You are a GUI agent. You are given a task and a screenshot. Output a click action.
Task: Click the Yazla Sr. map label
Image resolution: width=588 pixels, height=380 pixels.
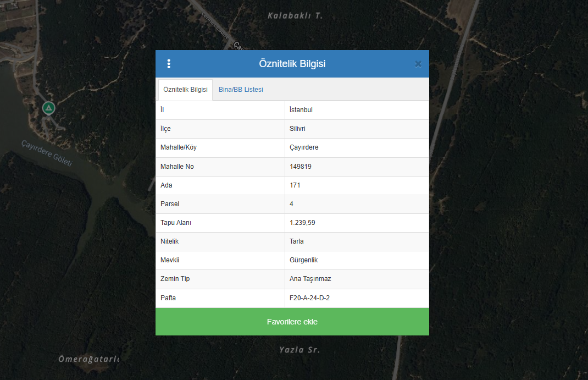[299, 350]
